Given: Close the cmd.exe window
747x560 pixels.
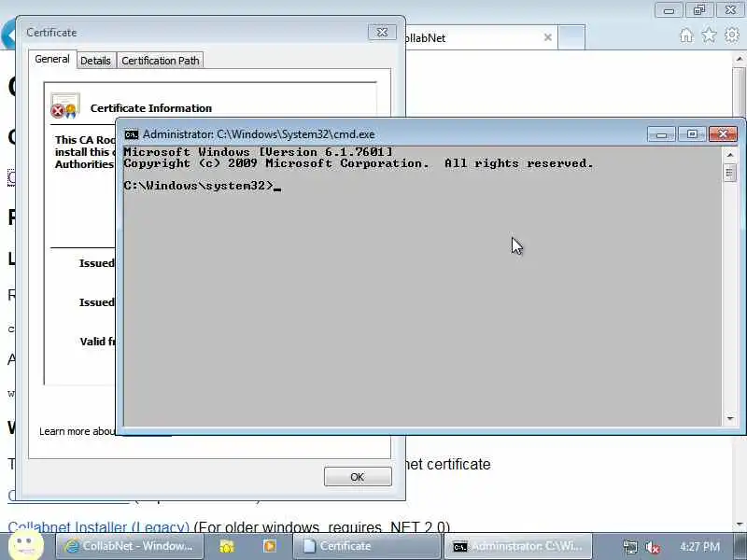Looking at the screenshot, I should click(723, 134).
